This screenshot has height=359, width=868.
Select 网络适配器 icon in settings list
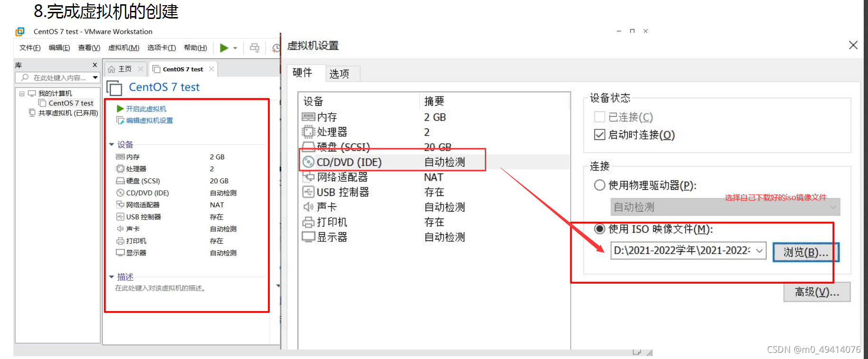point(309,177)
